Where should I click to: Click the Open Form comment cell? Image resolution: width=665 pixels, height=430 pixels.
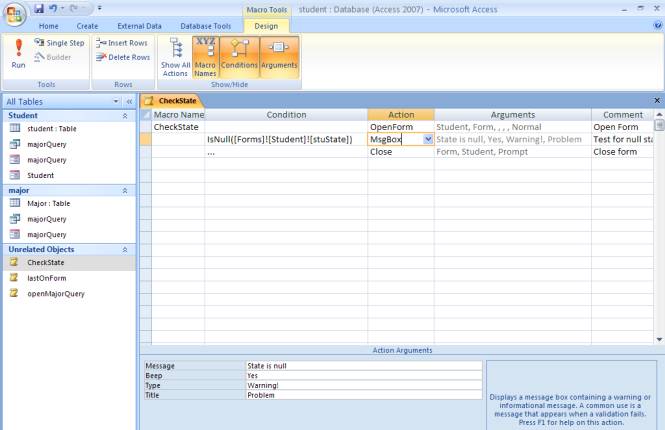(x=622, y=127)
